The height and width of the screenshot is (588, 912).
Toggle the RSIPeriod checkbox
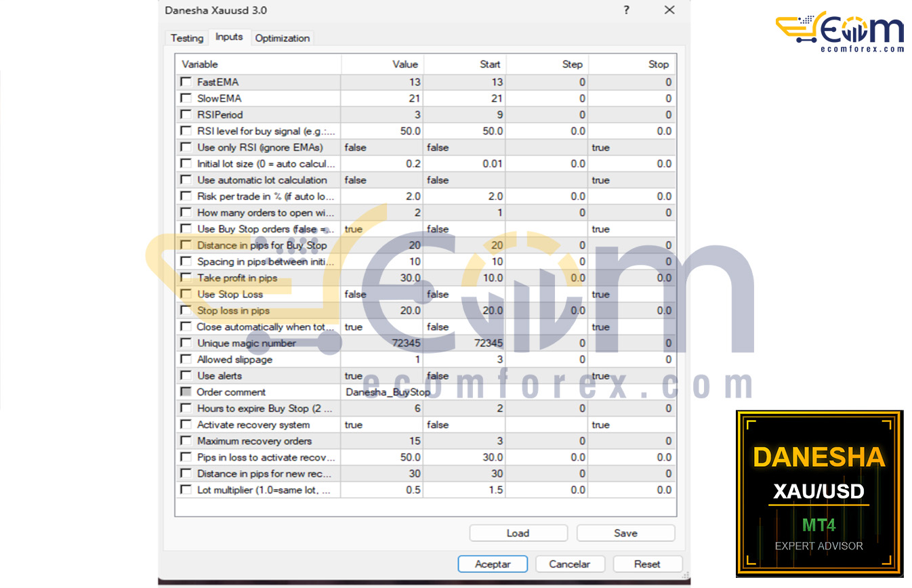tap(186, 114)
